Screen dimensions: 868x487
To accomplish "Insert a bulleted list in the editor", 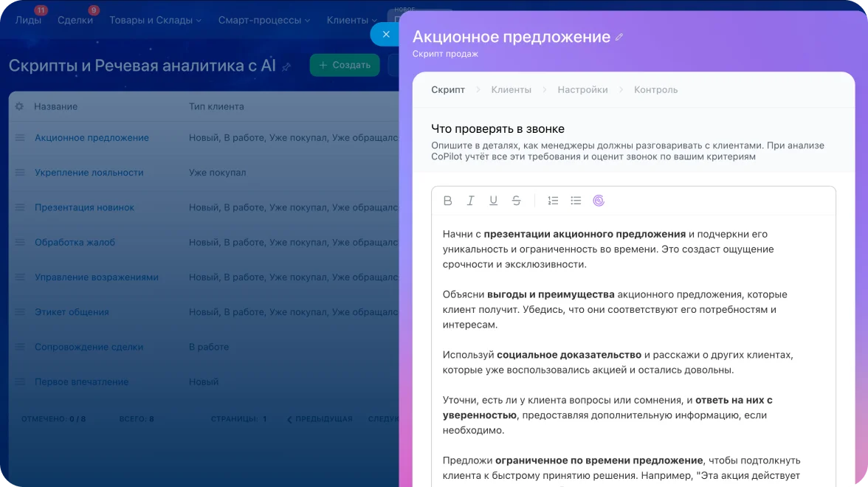I will [x=576, y=200].
